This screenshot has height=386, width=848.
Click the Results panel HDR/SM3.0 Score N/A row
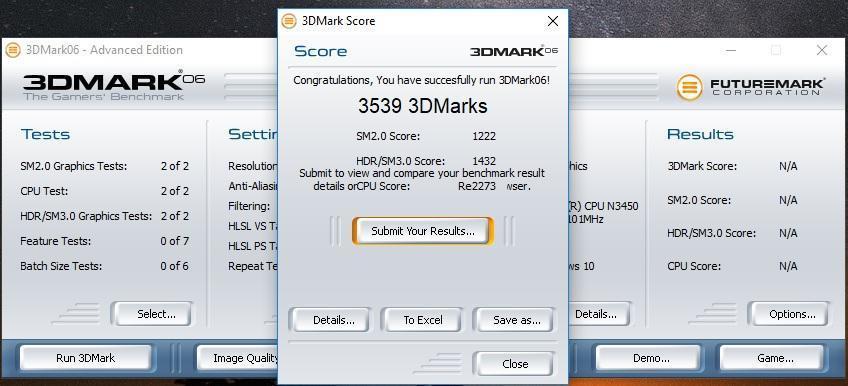click(x=732, y=233)
